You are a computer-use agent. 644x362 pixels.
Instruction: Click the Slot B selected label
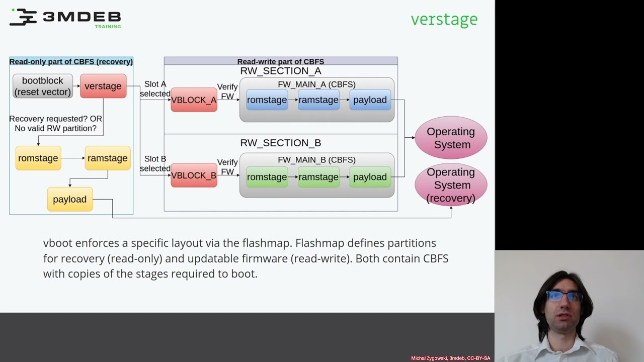point(155,164)
